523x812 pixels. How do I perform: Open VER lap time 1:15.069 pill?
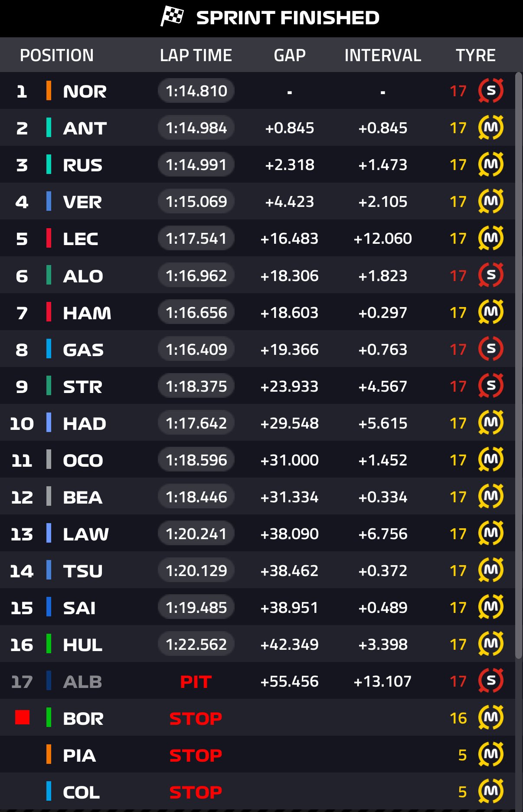click(196, 202)
